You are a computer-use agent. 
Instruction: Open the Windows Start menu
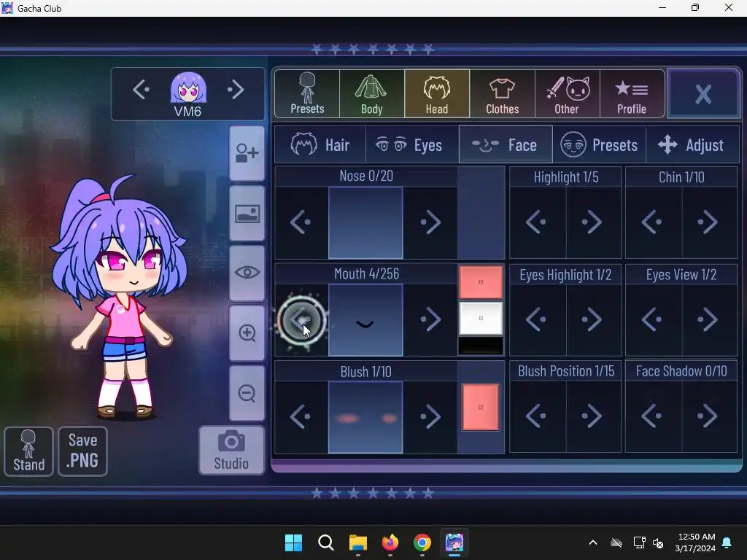click(x=293, y=542)
